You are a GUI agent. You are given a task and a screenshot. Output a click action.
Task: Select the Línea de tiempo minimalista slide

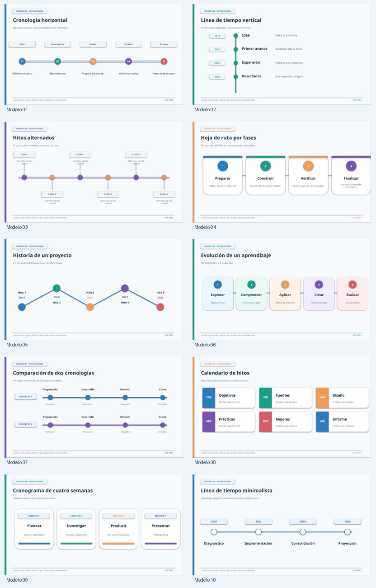(x=282, y=525)
